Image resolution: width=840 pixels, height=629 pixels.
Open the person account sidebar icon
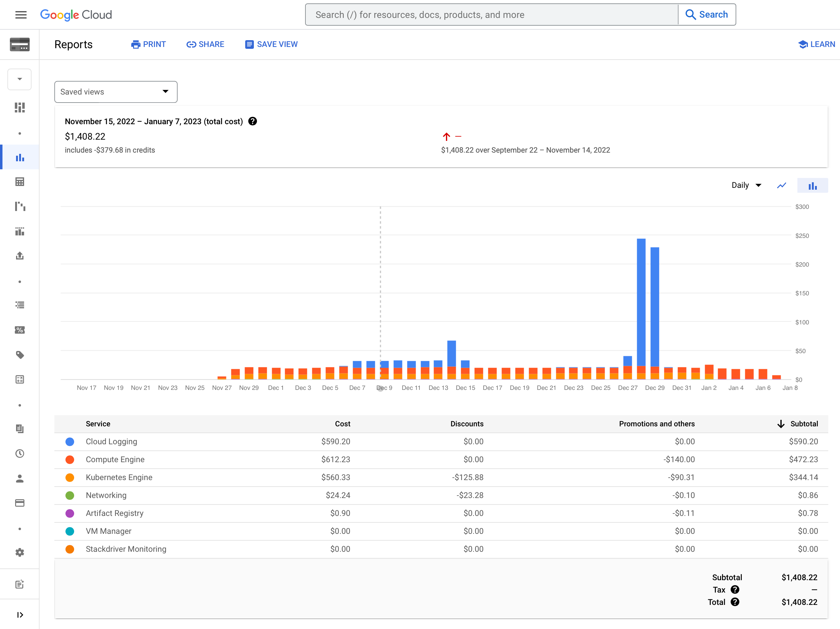point(20,479)
